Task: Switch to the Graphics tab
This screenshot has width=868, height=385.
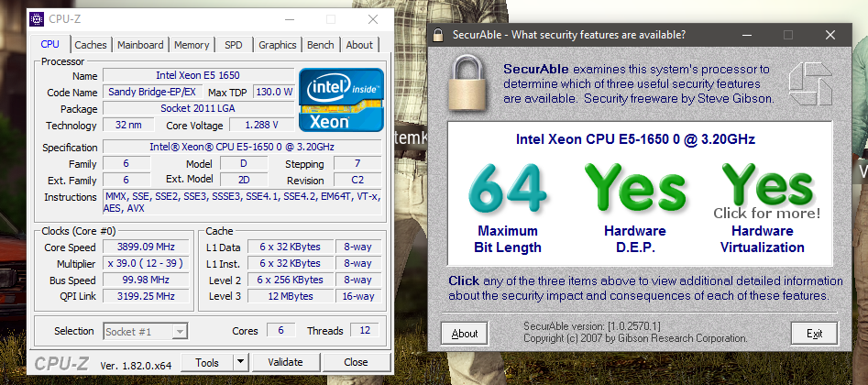Action: tap(278, 45)
